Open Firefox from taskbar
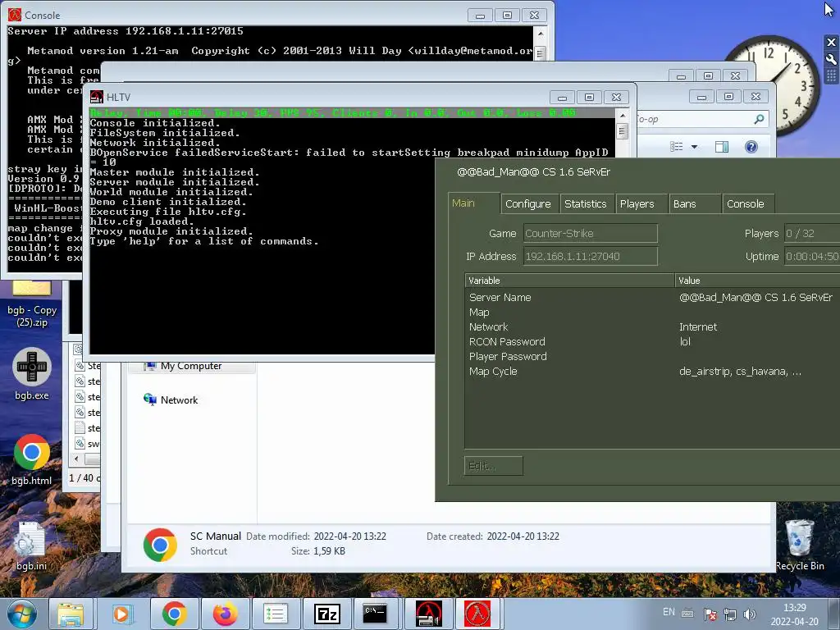840x630 pixels. click(225, 614)
